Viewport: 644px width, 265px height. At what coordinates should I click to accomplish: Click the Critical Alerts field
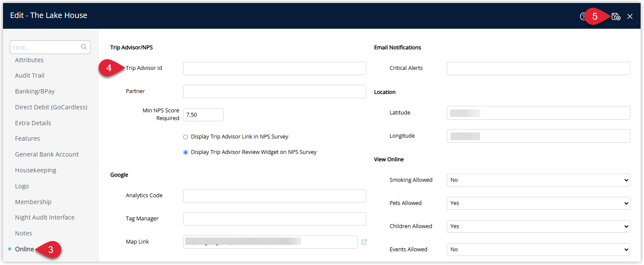click(538, 68)
